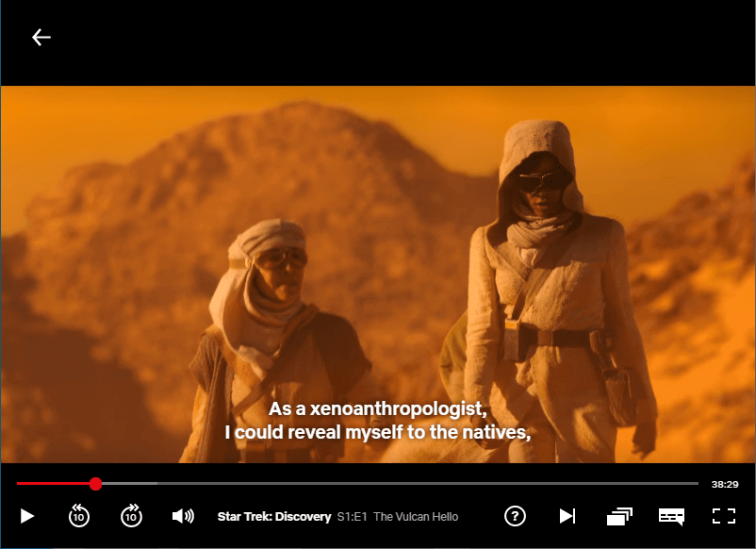Go back using the left arrow
Image resolution: width=756 pixels, height=549 pixels.
click(41, 37)
